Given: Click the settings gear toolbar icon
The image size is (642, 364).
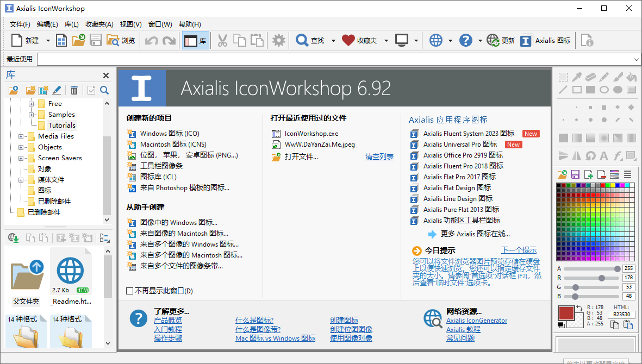Looking at the screenshot, I should pos(279,40).
